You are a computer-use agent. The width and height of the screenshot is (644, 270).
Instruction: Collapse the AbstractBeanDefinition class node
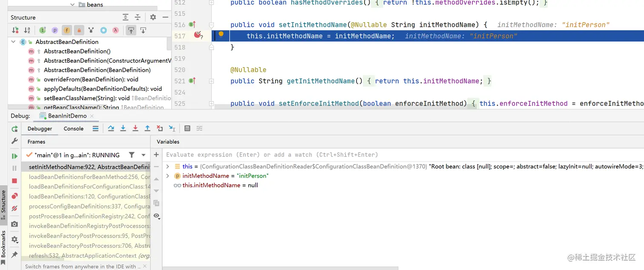tap(13, 42)
